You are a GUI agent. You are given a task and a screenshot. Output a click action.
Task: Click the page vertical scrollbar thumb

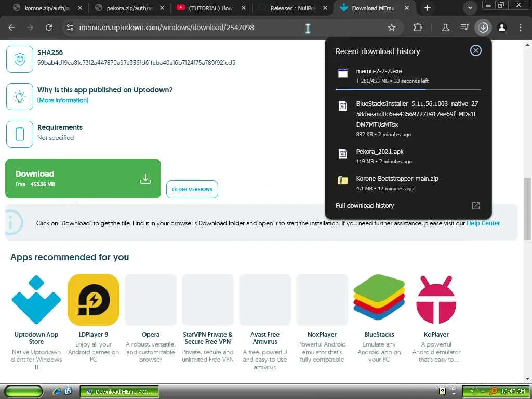click(x=527, y=209)
